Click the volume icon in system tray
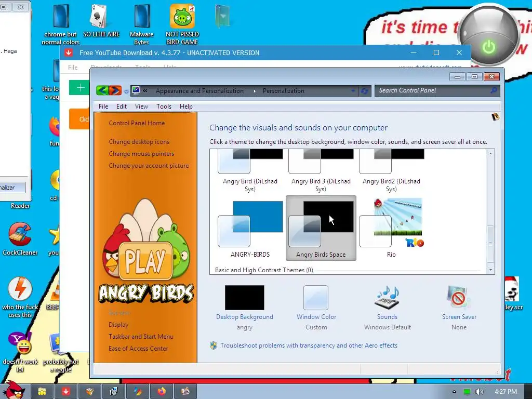The height and width of the screenshot is (399, 532). pyautogui.click(x=479, y=392)
